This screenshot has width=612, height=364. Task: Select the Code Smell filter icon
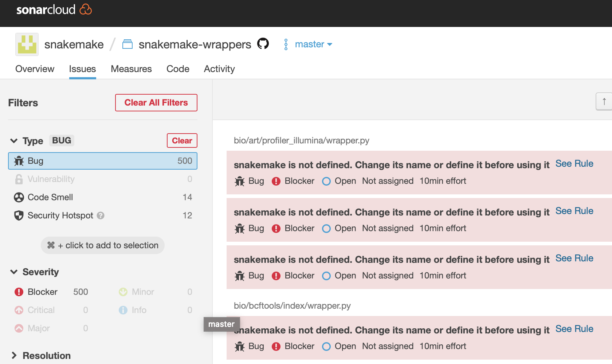pos(19,197)
